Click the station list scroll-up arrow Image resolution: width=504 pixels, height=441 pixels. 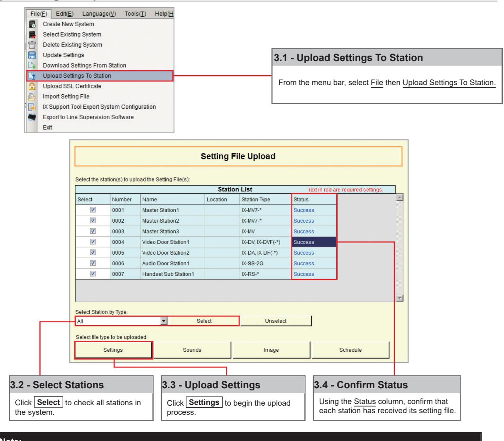(x=399, y=197)
